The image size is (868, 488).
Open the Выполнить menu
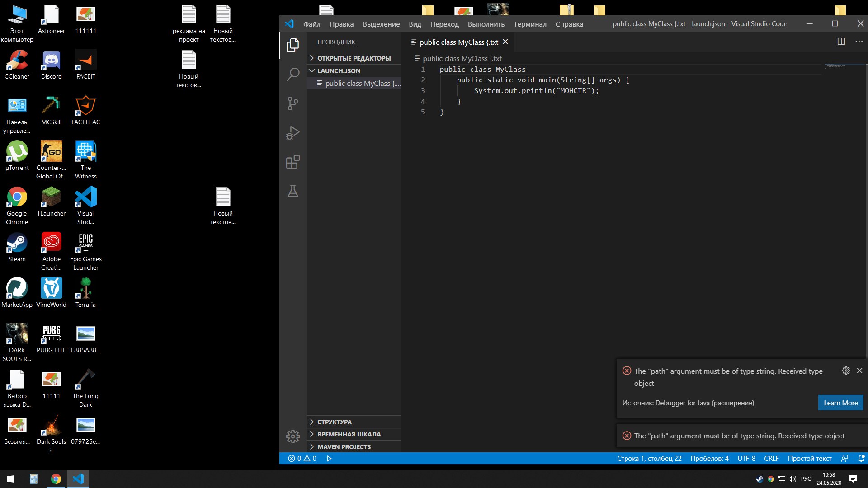(486, 24)
